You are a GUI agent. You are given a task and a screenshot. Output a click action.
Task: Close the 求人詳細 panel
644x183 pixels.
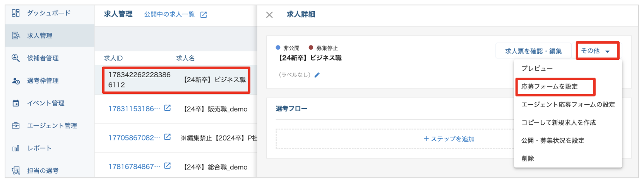click(x=269, y=15)
